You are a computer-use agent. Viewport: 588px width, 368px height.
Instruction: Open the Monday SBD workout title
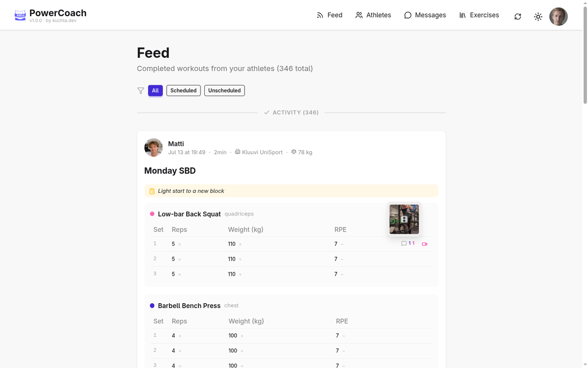pos(170,171)
